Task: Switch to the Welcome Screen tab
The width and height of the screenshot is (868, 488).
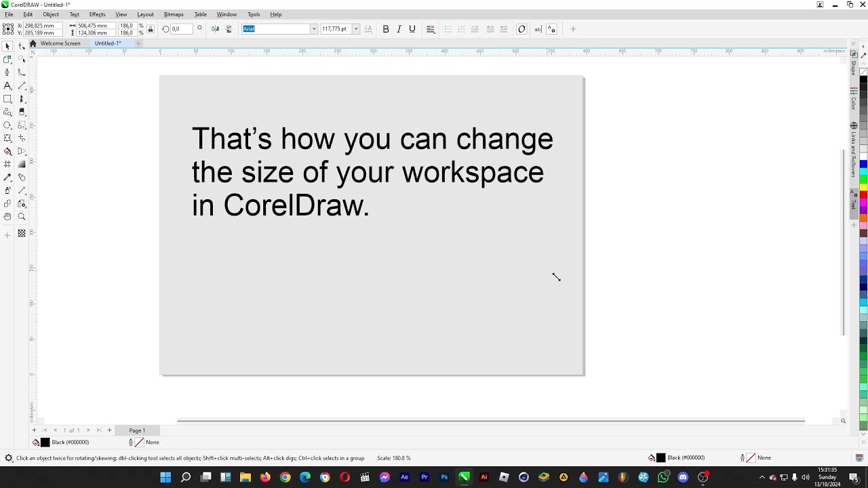Action: click(x=60, y=43)
